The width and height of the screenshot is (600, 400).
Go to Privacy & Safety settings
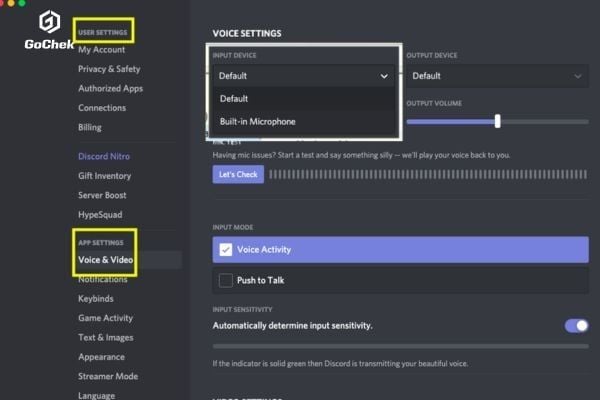point(109,69)
